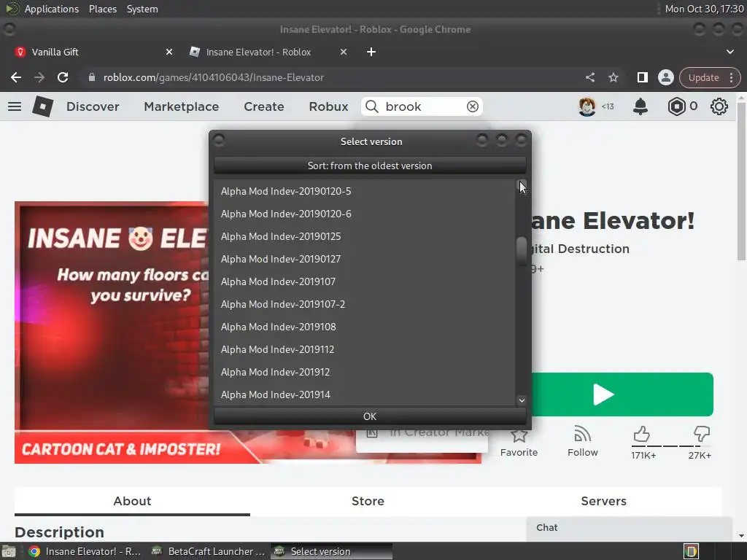
Task: Switch to the About tab
Action: (132, 501)
